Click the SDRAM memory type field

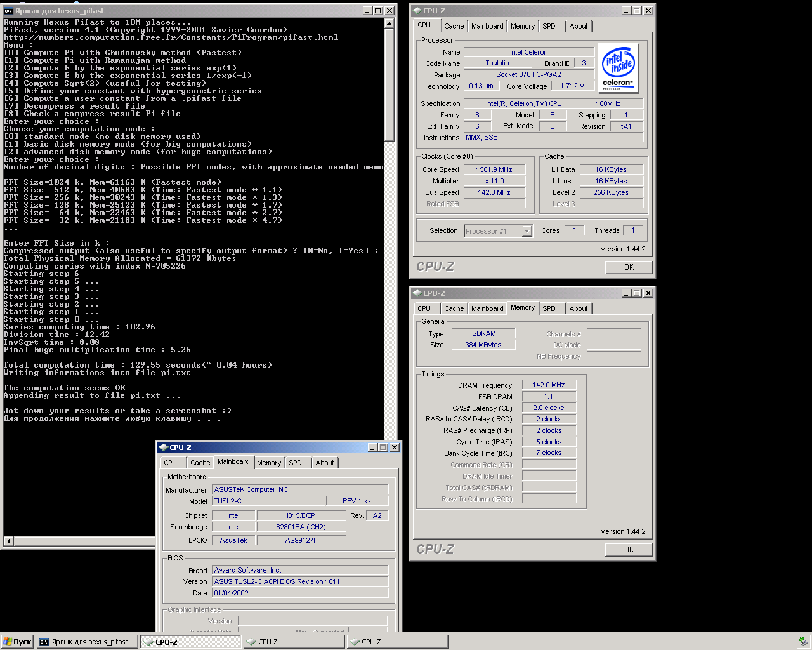click(x=484, y=333)
